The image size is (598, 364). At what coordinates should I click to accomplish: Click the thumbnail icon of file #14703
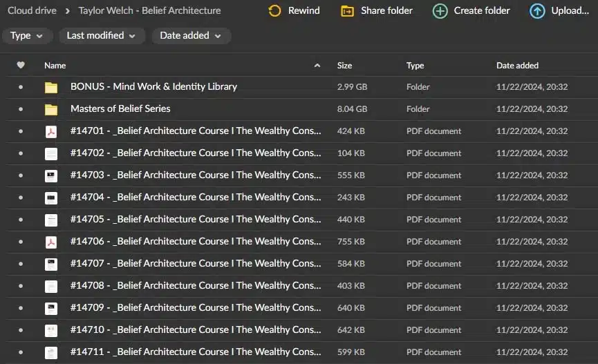coord(51,175)
